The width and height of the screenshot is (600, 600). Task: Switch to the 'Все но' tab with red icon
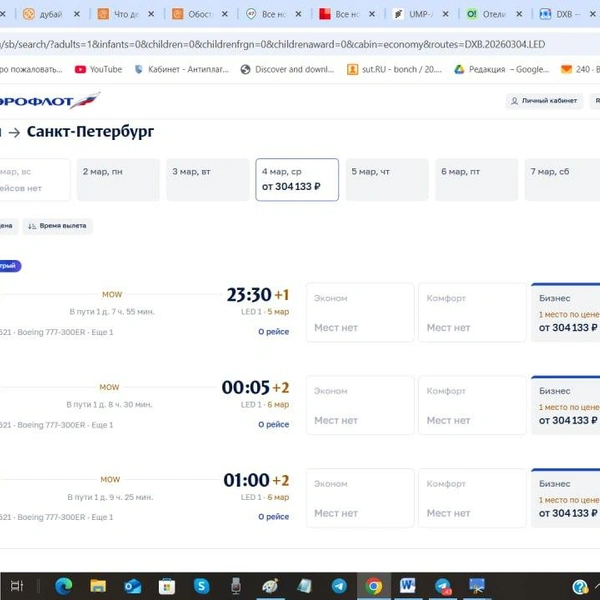pyautogui.click(x=340, y=14)
